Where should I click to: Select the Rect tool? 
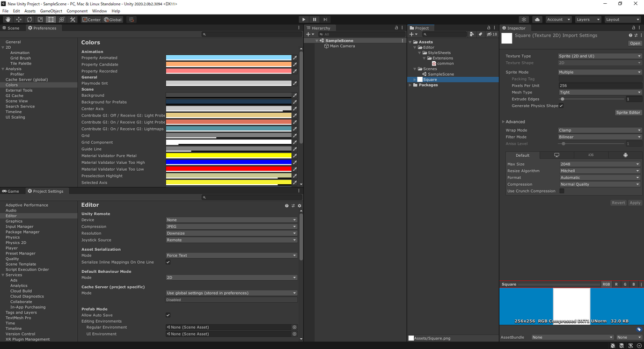pos(51,19)
